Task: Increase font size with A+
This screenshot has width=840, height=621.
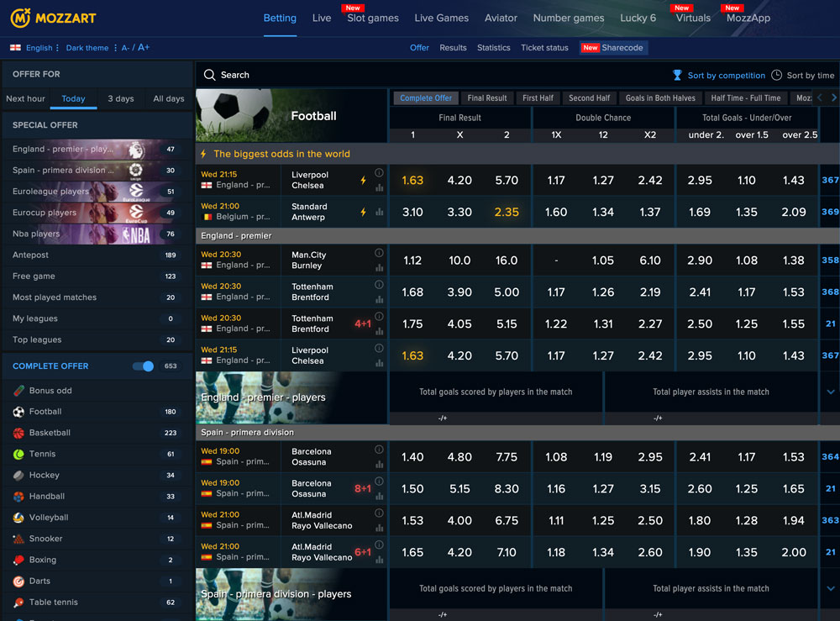Action: tap(144, 47)
